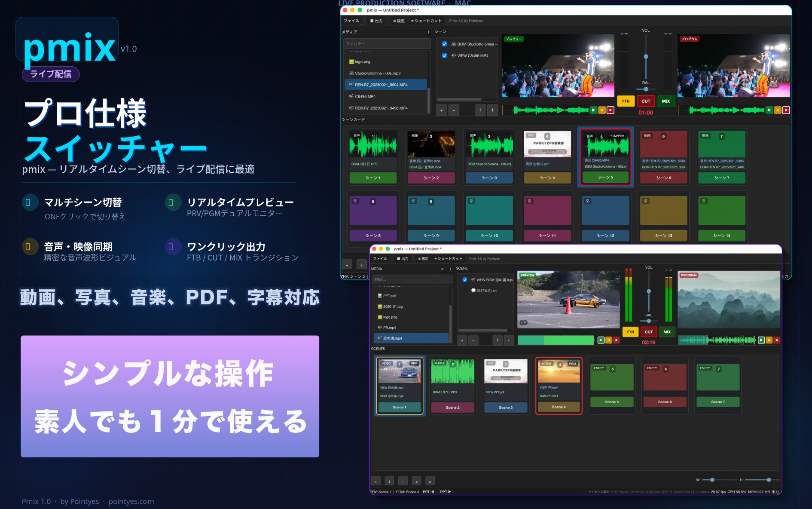Move scene item up in back window
The height and width of the screenshot is (509, 812).
[x=480, y=110]
